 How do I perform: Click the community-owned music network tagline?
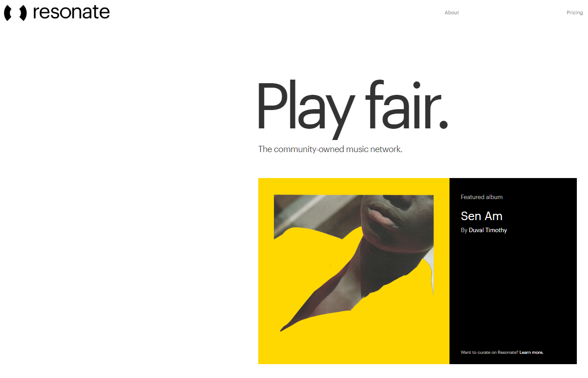click(330, 149)
